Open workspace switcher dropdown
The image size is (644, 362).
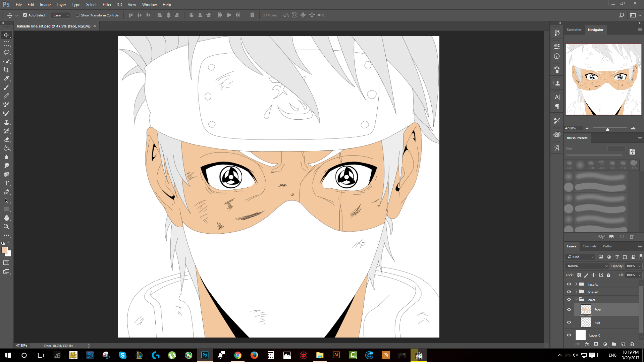pos(635,15)
